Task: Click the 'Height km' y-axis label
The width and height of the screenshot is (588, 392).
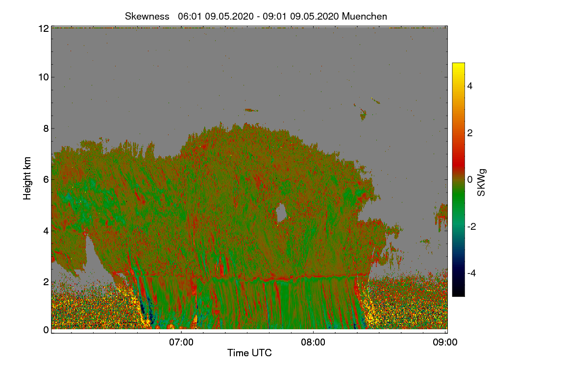Action: (x=27, y=178)
